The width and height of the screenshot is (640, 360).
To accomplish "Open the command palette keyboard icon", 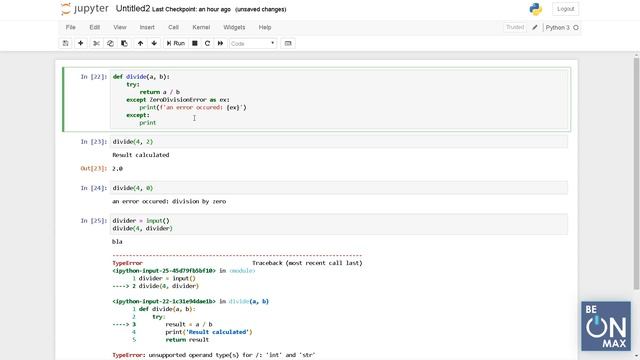I will coord(288,43).
